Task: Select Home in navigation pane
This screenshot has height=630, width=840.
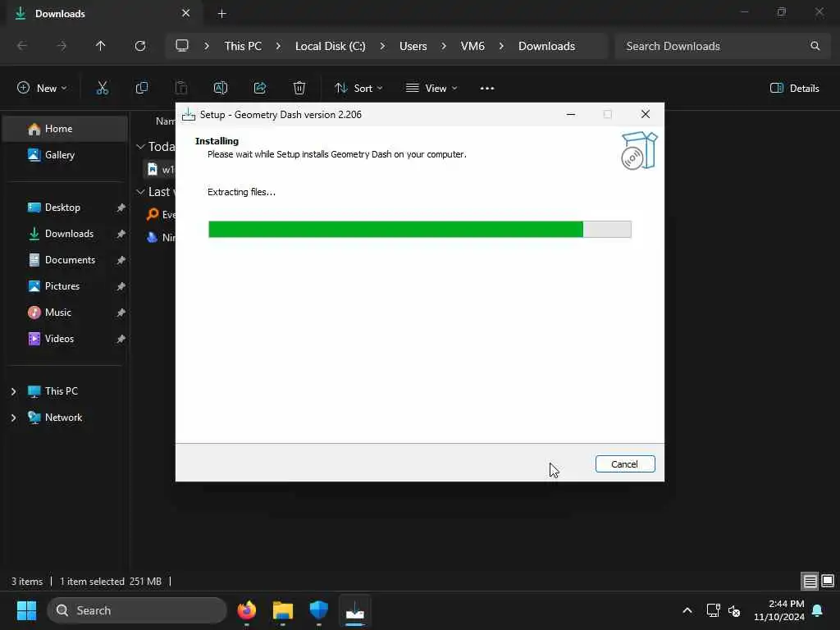Action: pos(66,129)
